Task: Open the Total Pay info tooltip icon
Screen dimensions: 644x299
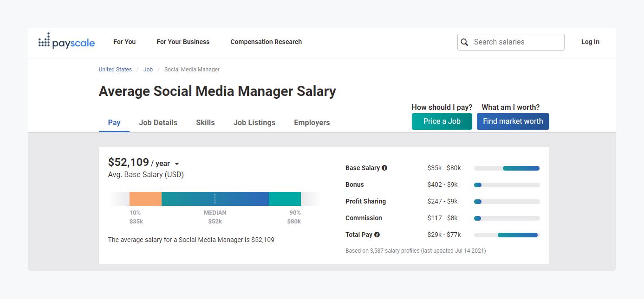Action: pos(377,234)
